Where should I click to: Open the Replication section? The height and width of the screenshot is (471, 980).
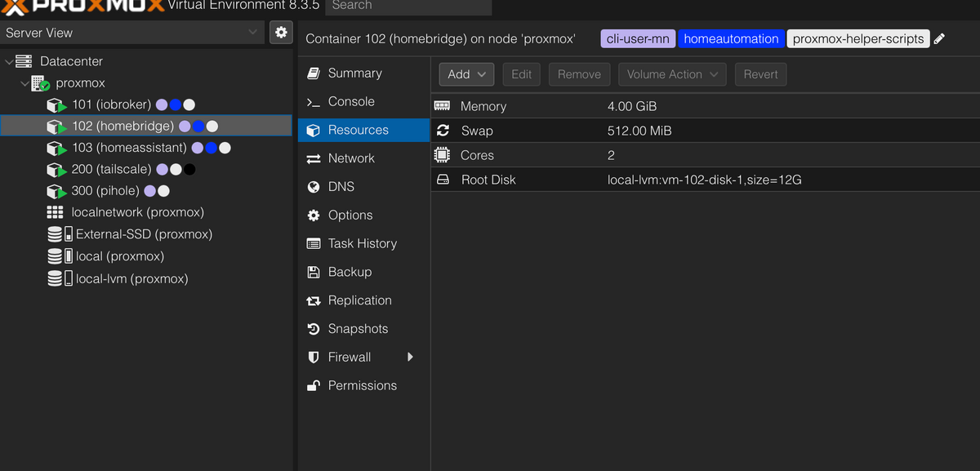point(363,300)
